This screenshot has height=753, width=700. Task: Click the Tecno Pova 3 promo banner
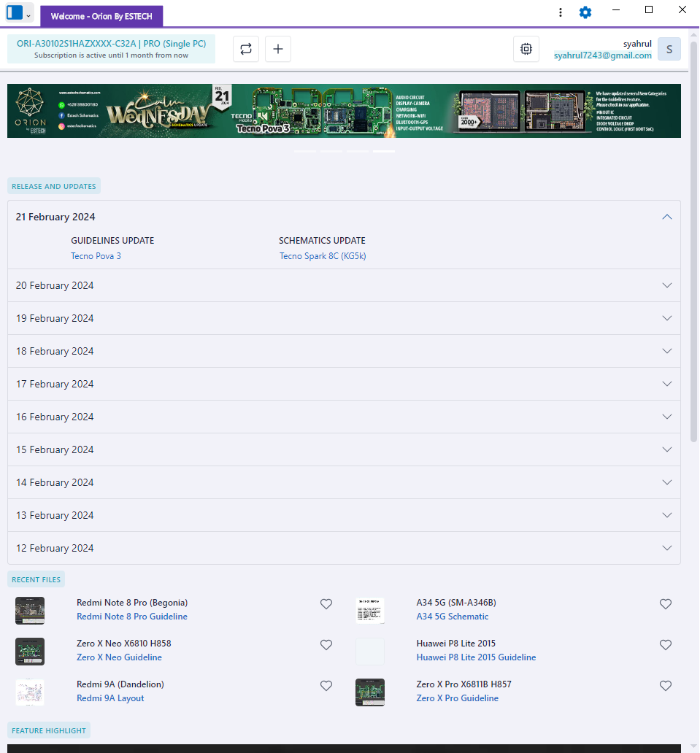(x=344, y=111)
